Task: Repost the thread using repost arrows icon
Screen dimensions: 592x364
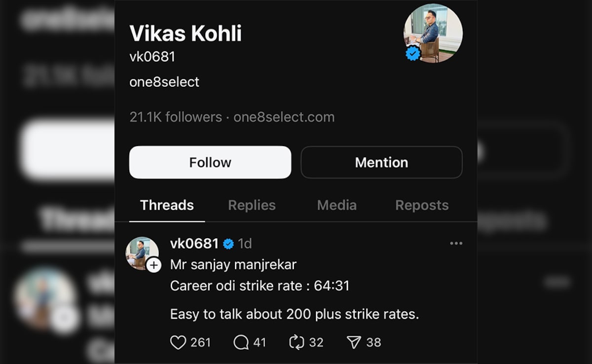Action: (296, 342)
